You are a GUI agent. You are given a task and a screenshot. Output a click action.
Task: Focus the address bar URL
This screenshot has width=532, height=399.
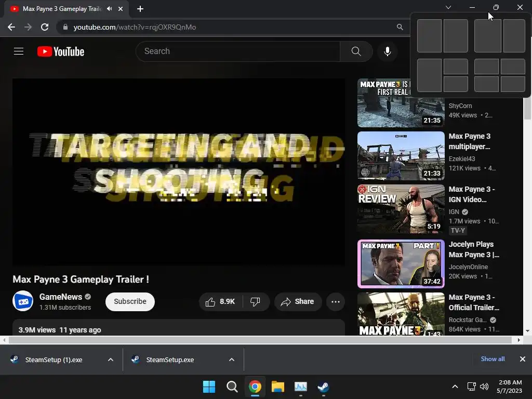[135, 27]
